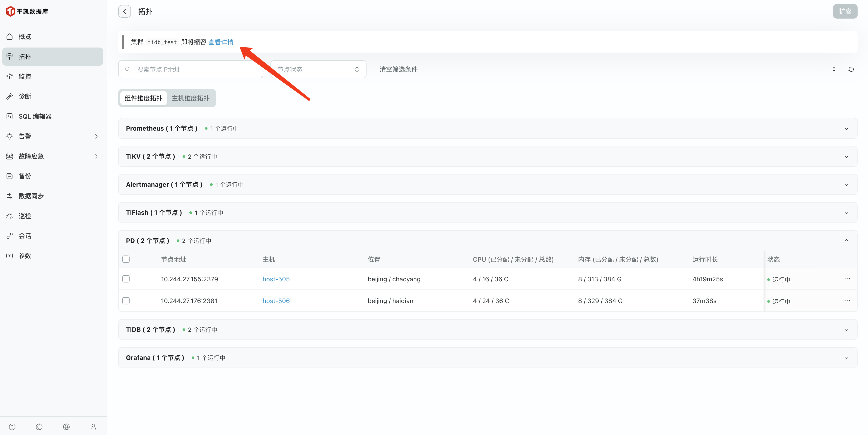Collapse the PD nodes section
This screenshot has height=435, width=868.
pyautogui.click(x=846, y=240)
